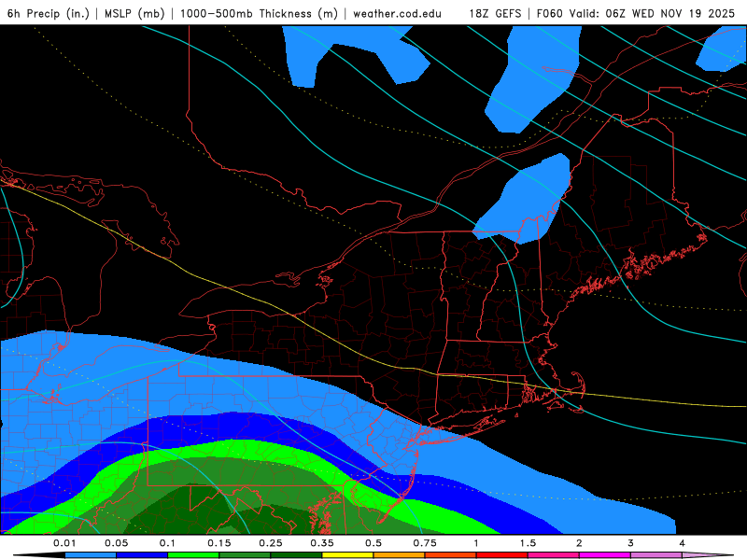The width and height of the screenshot is (747, 560).
Task: Select the 0.25 legend value
Action: (271, 543)
